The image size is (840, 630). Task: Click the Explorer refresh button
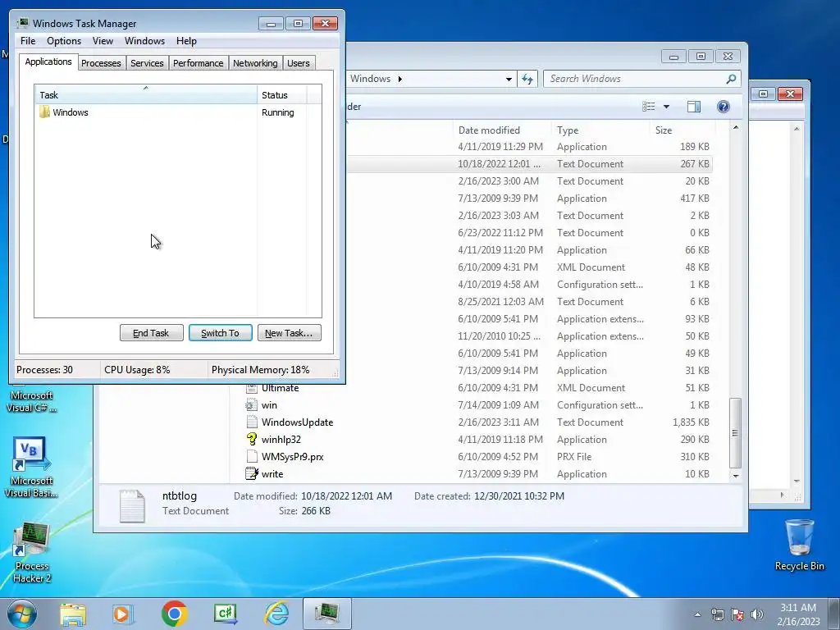(527, 79)
